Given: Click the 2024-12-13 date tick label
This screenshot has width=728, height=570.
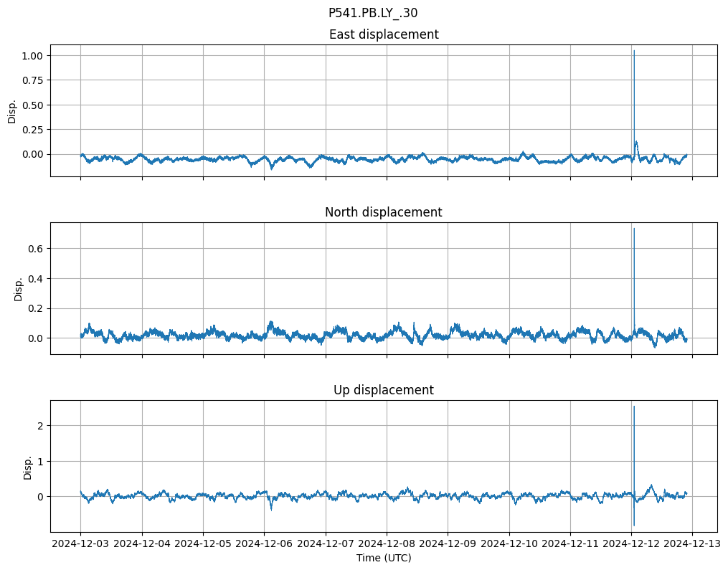Looking at the screenshot, I should pyautogui.click(x=692, y=544).
